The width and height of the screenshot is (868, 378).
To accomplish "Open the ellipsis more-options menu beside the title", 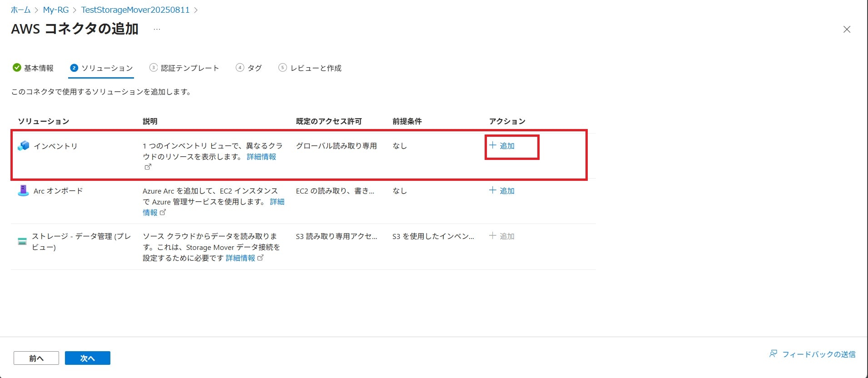I will pyautogui.click(x=157, y=29).
